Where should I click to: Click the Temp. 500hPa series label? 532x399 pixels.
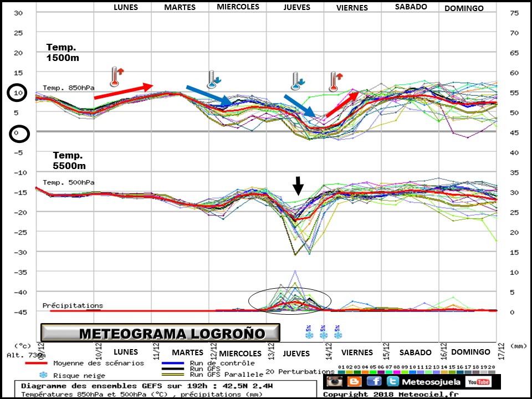tap(68, 182)
